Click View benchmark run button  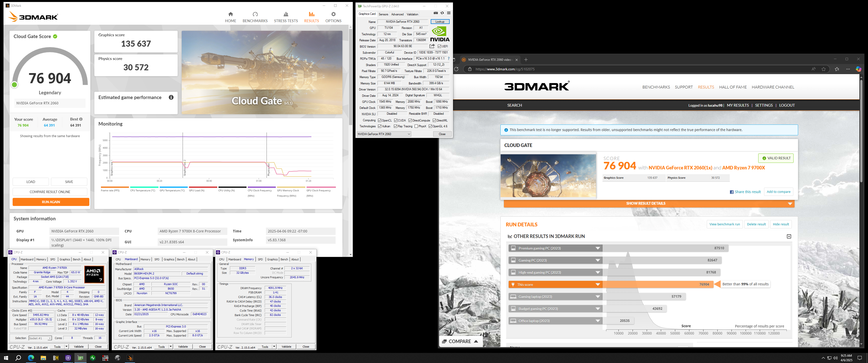724,224
